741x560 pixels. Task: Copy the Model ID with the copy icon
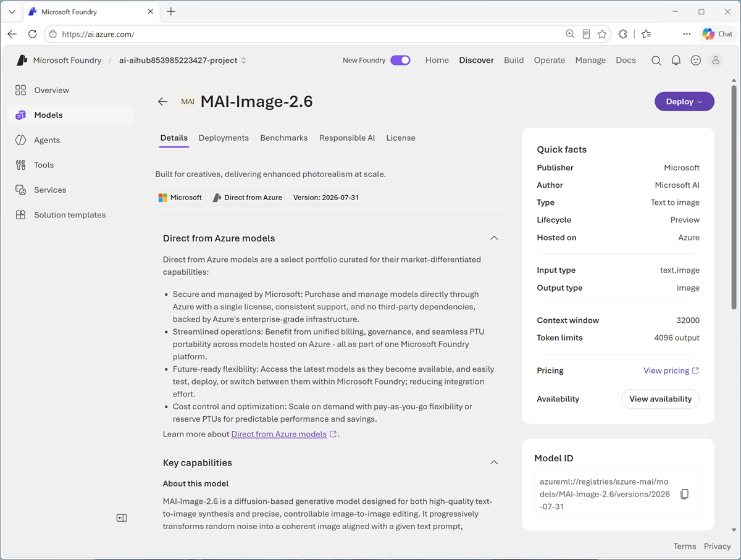684,494
